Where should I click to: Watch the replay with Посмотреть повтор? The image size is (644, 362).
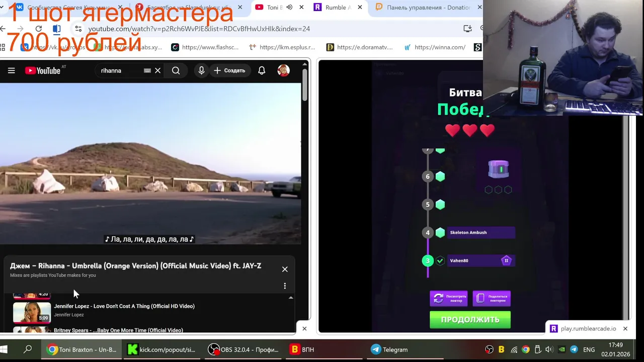coord(449,298)
